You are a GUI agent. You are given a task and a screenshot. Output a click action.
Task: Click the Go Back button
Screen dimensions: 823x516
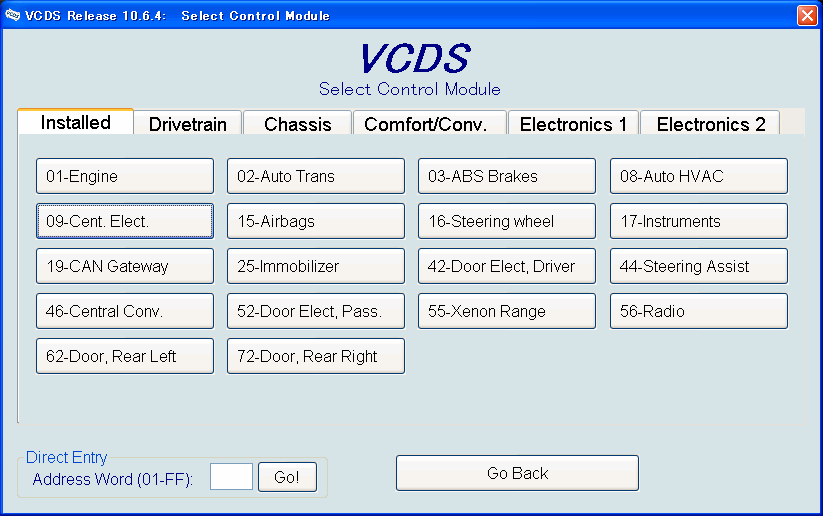point(518,473)
